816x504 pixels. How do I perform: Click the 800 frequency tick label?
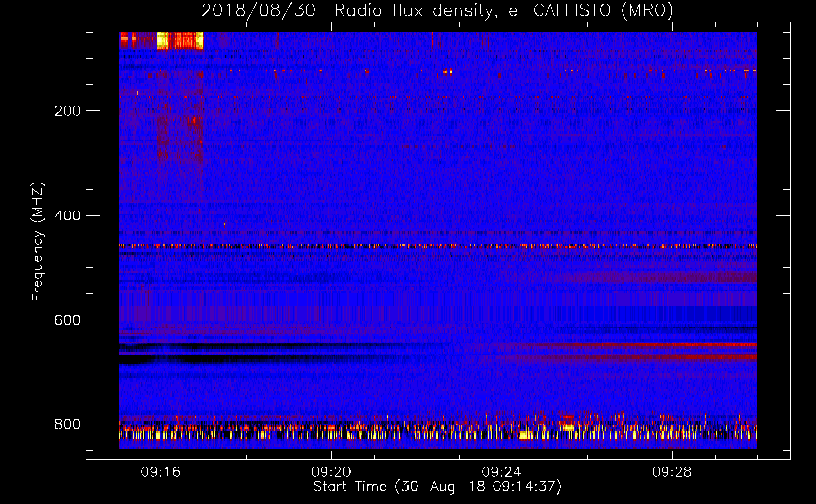tap(68, 425)
